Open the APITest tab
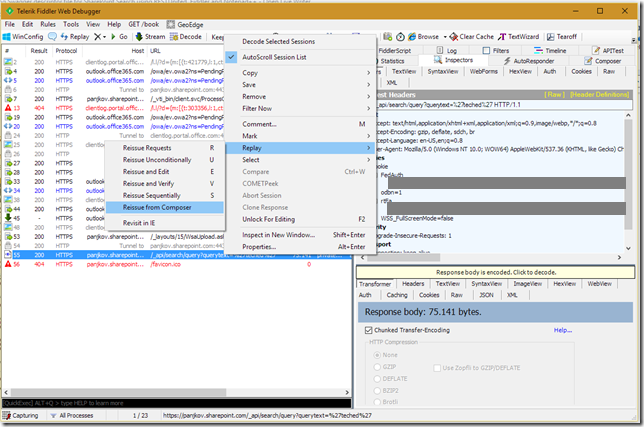The image size is (644, 427). tap(608, 51)
